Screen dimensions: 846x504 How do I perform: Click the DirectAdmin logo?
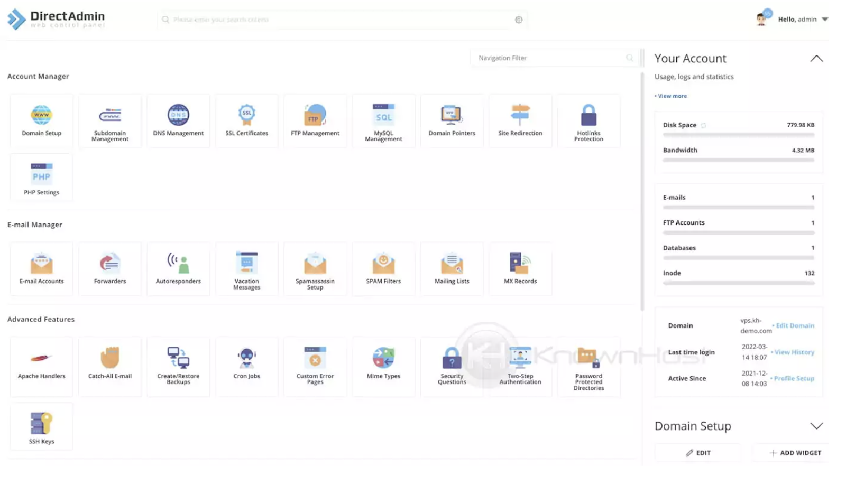coord(56,19)
